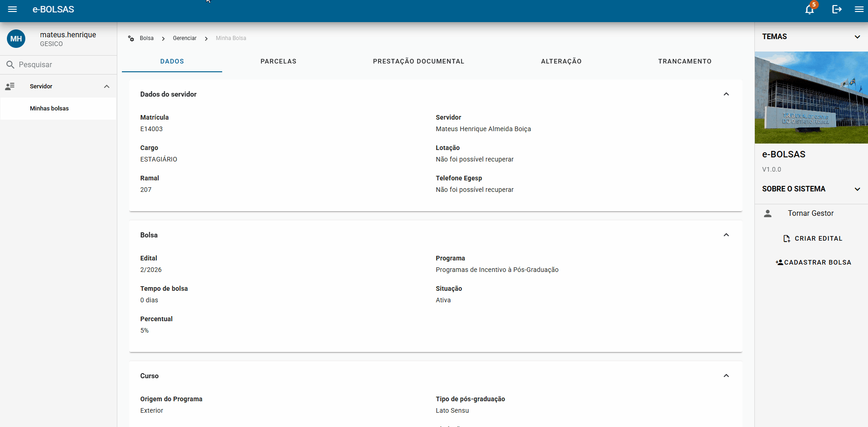
Task: Click the name Mateus Henrique Almeida Boiça
Action: pos(483,129)
